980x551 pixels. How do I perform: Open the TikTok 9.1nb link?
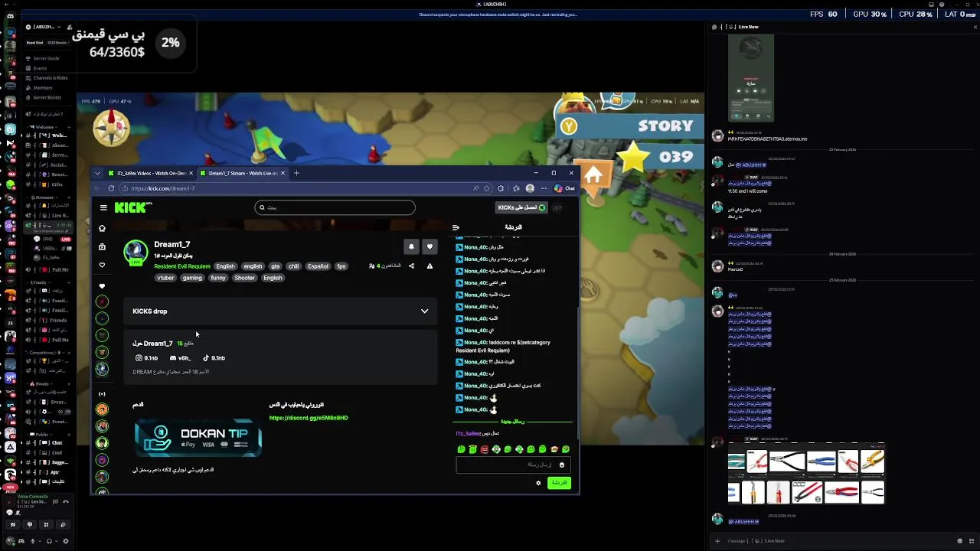coord(214,358)
